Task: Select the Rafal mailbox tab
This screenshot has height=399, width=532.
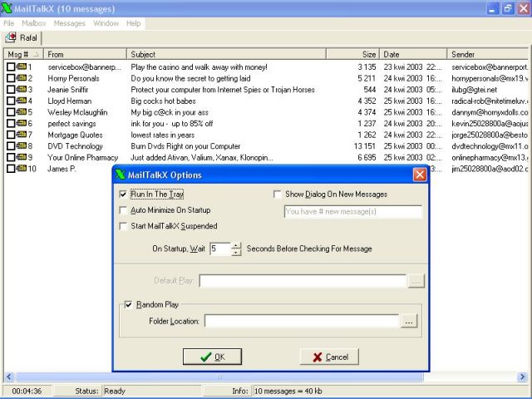Action: [22, 37]
